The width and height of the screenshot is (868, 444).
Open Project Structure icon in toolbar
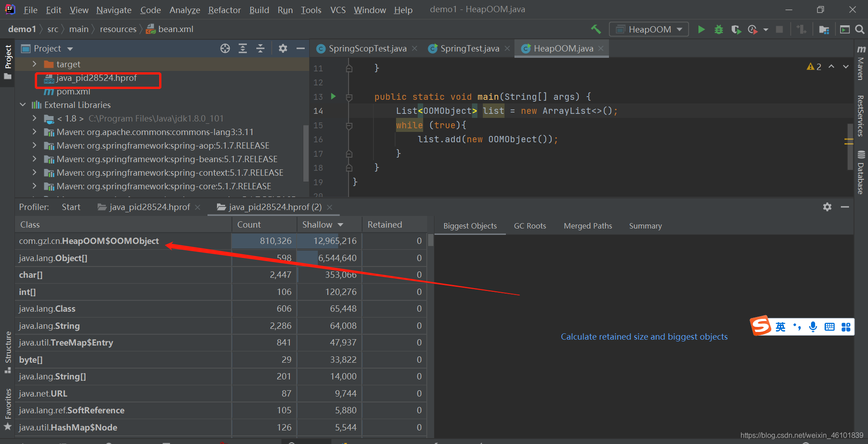pos(824,29)
